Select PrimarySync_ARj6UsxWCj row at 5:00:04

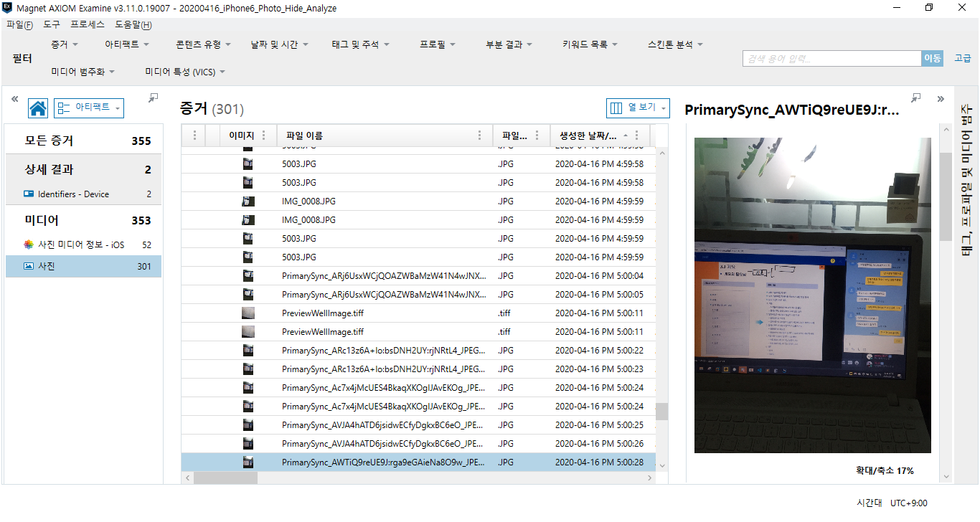pos(418,275)
